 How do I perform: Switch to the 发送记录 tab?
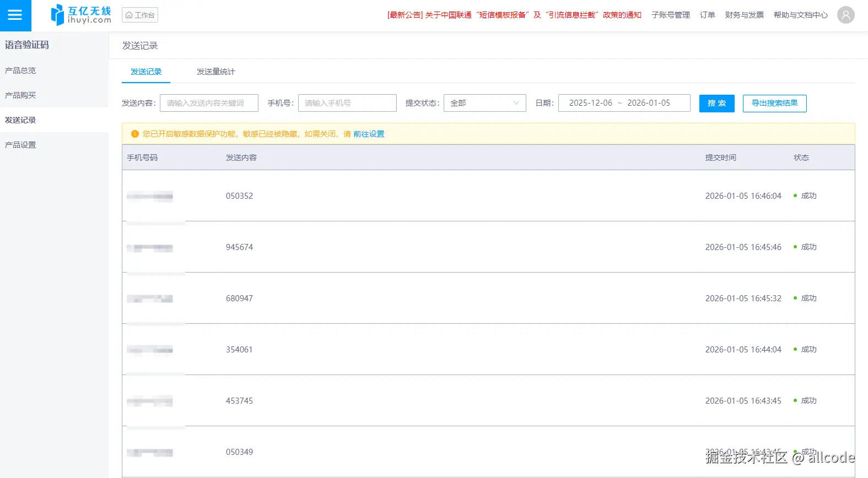pyautogui.click(x=146, y=72)
